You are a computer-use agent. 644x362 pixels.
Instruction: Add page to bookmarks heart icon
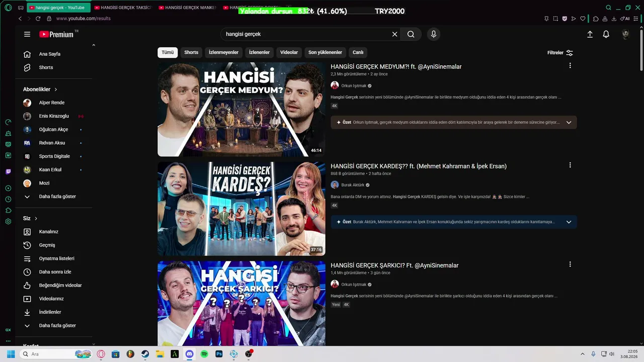pos(583,19)
